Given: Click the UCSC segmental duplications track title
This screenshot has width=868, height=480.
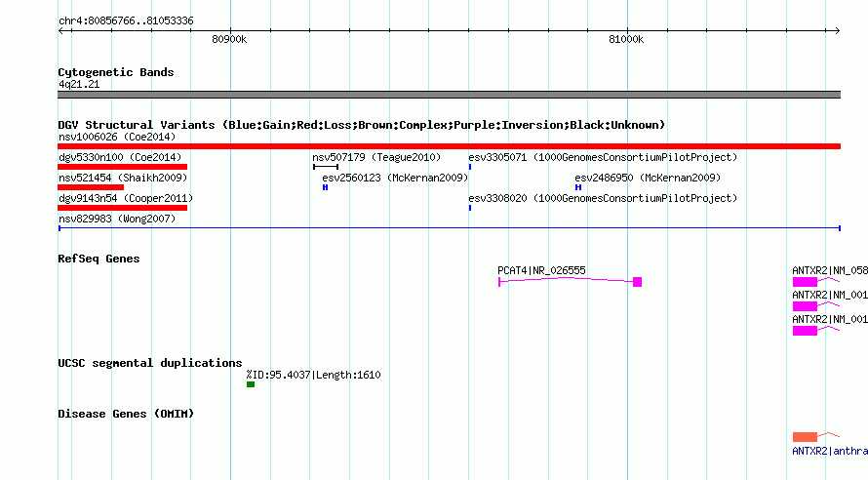Looking at the screenshot, I should point(150,363).
